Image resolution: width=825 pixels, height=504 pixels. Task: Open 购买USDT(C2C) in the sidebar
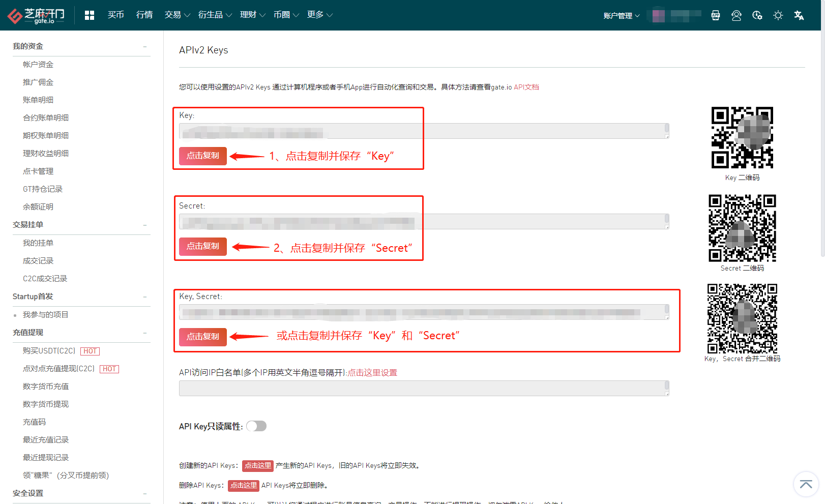point(49,351)
